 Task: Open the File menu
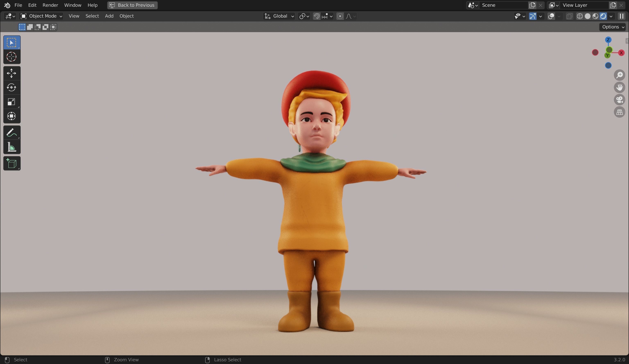coord(18,5)
